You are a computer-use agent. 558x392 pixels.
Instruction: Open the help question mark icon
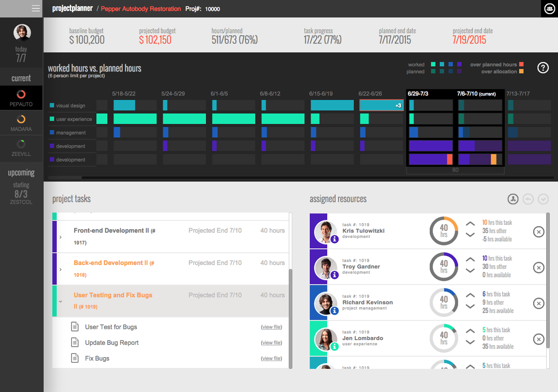pos(543,68)
